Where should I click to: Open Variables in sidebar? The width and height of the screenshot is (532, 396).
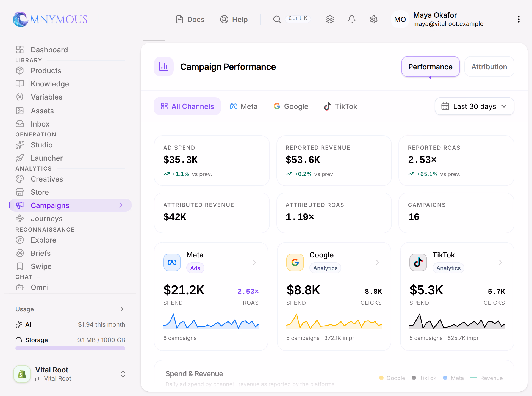pyautogui.click(x=70, y=97)
